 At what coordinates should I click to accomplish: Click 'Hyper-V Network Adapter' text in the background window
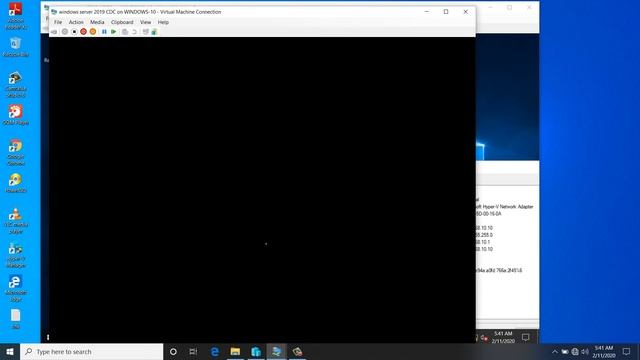click(509, 207)
